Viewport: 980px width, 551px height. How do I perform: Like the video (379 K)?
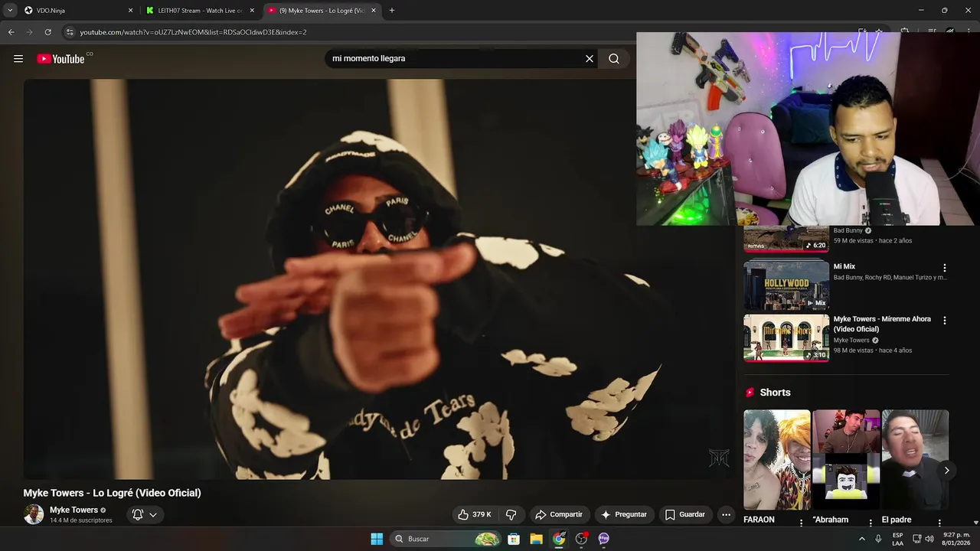[475, 514]
